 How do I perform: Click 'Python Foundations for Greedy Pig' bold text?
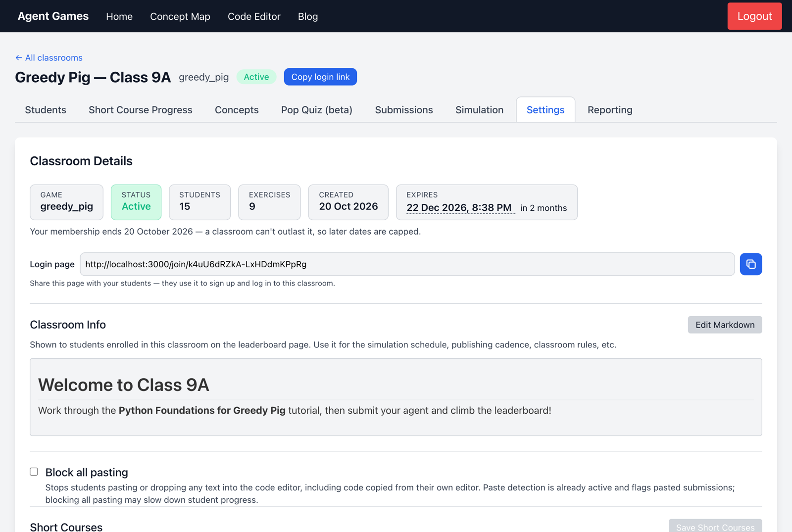pos(202,410)
